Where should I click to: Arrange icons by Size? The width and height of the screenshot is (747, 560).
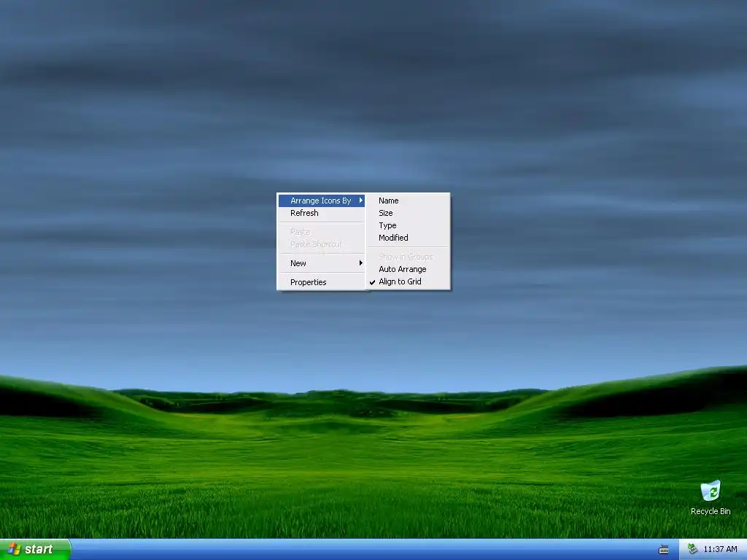(x=409, y=213)
